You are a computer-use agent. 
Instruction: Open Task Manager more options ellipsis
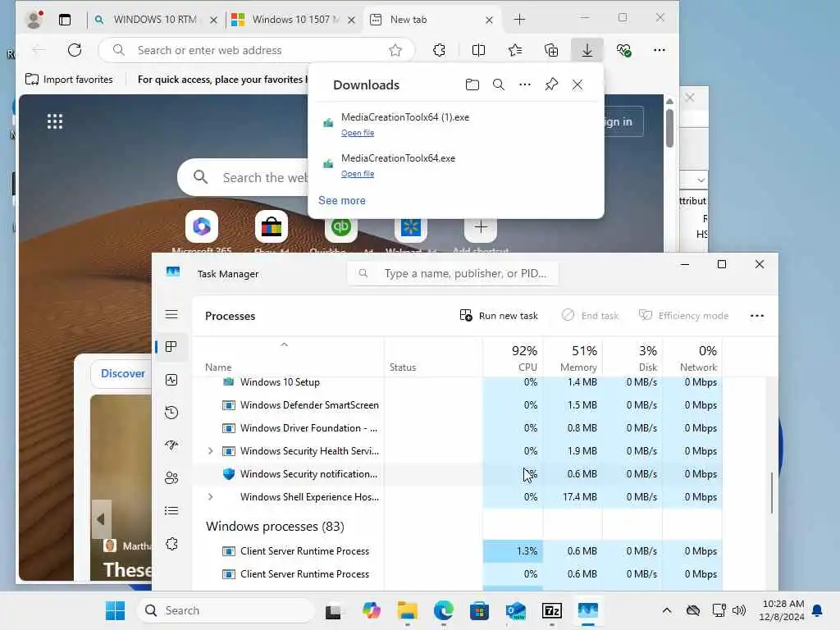click(x=757, y=316)
